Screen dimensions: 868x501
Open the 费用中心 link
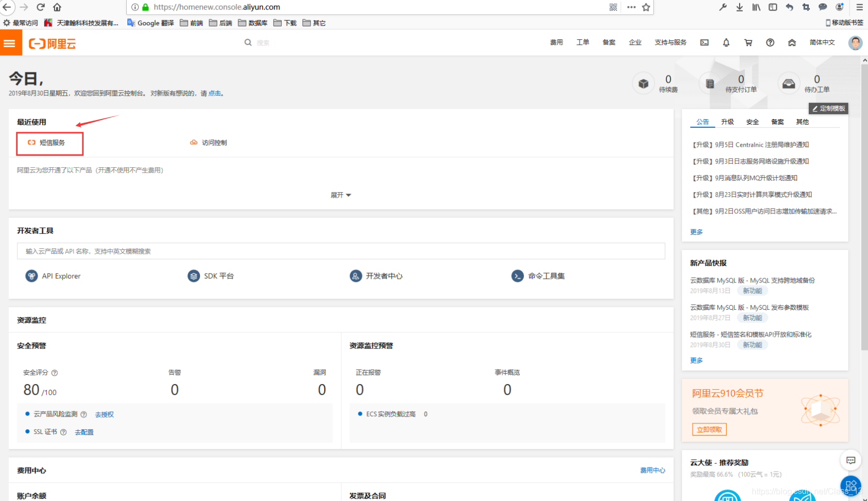point(653,471)
